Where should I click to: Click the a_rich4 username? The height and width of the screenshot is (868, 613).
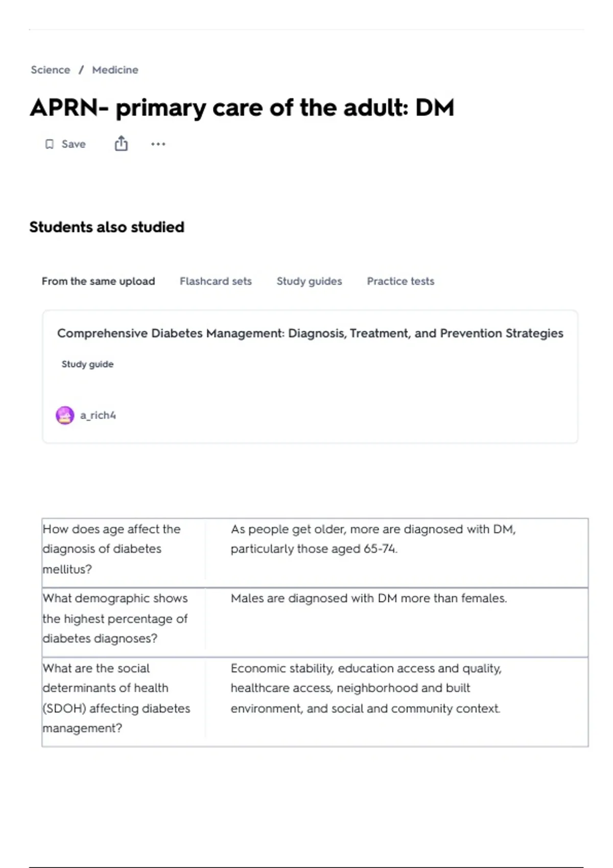(x=98, y=416)
